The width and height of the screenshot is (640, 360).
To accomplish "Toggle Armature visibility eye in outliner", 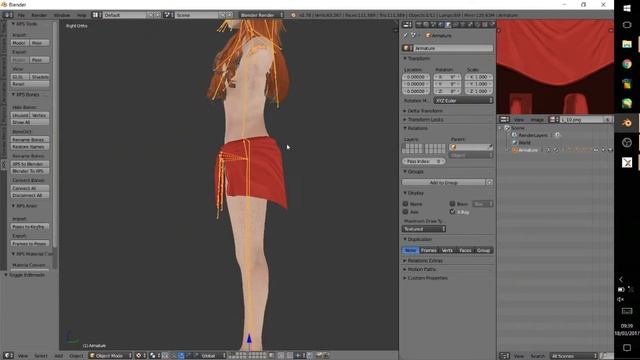I will [596, 150].
